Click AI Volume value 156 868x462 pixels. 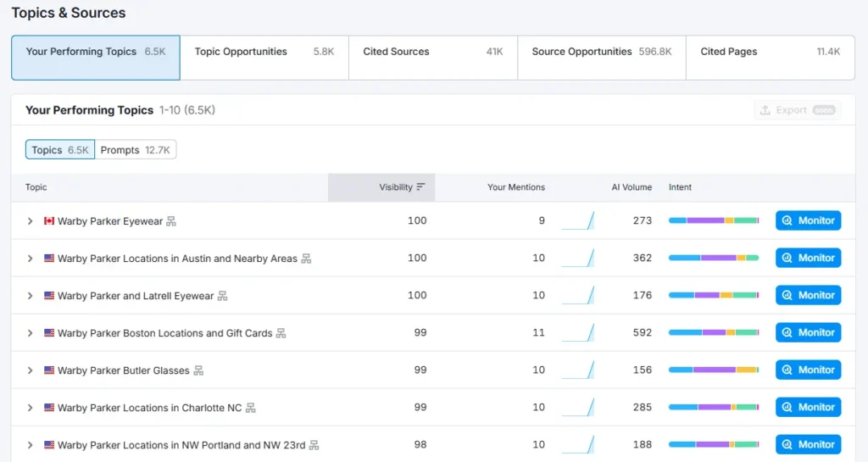pos(643,370)
